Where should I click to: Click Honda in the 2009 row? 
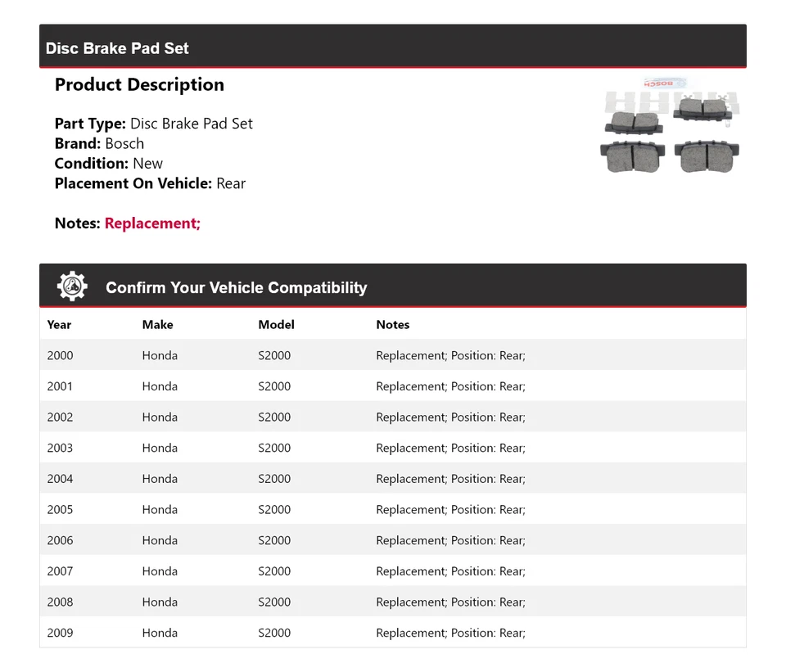coord(160,633)
